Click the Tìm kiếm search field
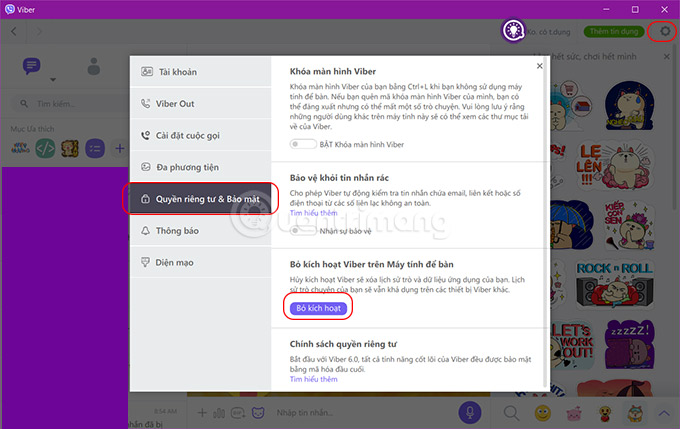 (x=69, y=104)
